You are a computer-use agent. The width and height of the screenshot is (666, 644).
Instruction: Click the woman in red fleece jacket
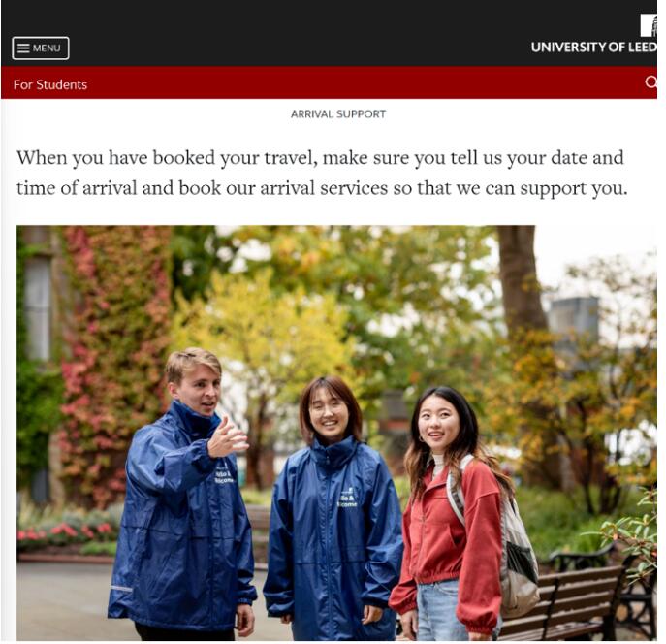(x=450, y=514)
